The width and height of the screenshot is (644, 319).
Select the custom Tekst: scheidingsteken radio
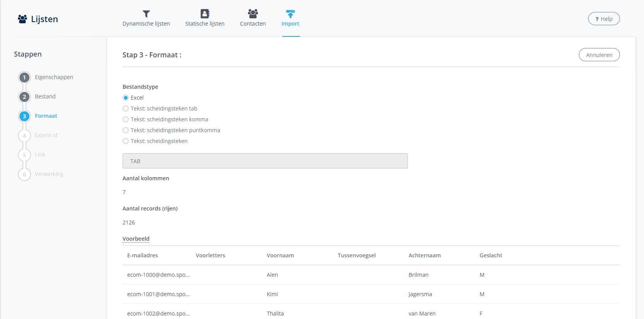(x=126, y=141)
